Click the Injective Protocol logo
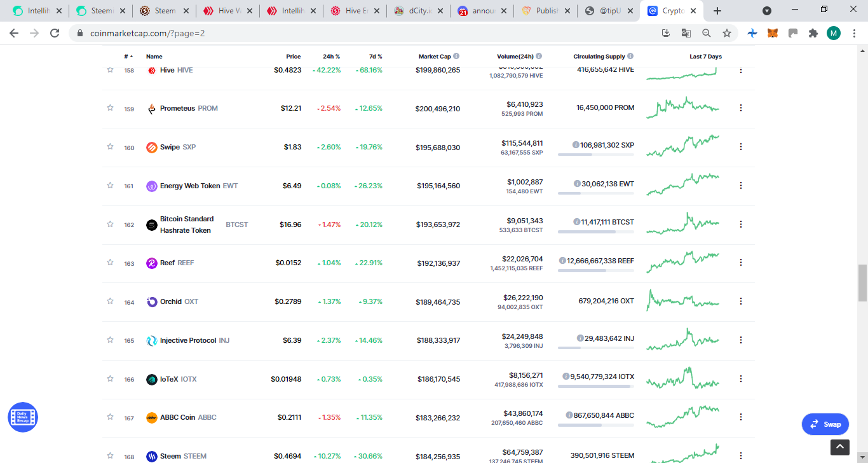This screenshot has width=868, height=463. click(x=152, y=341)
